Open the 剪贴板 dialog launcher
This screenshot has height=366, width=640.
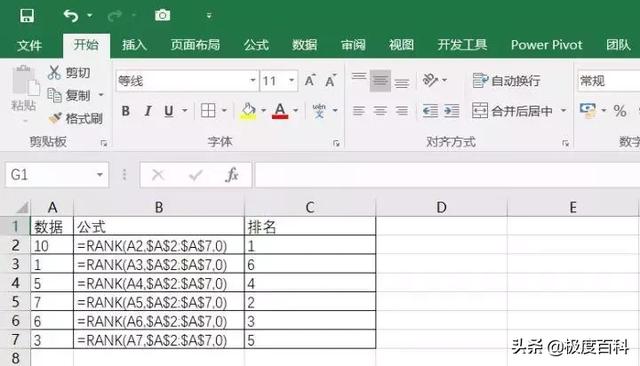(x=104, y=143)
